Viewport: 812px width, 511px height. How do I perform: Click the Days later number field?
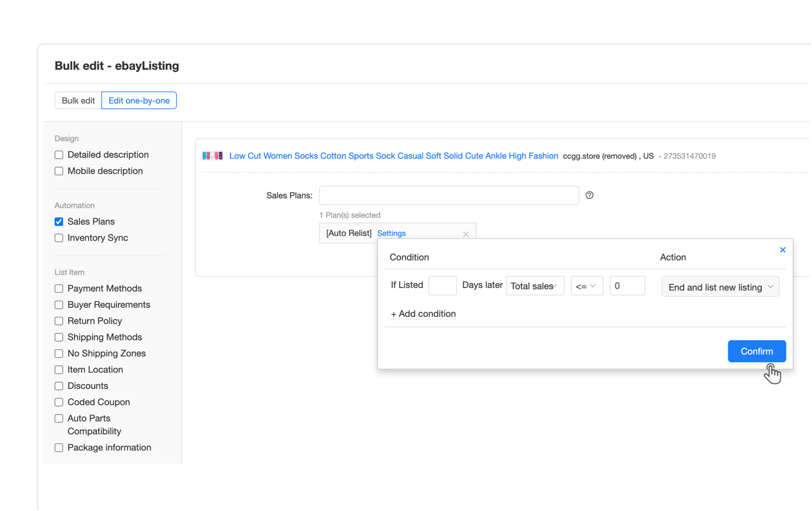442,286
